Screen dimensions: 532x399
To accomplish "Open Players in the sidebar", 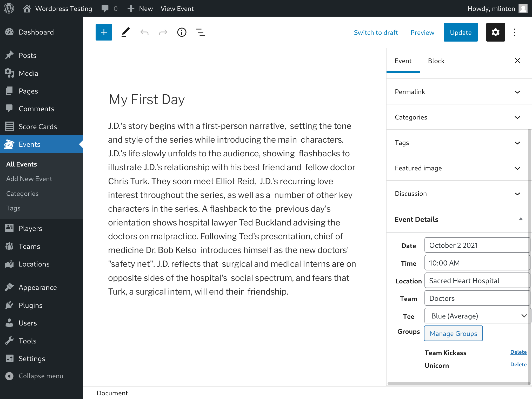I will 42,228.
